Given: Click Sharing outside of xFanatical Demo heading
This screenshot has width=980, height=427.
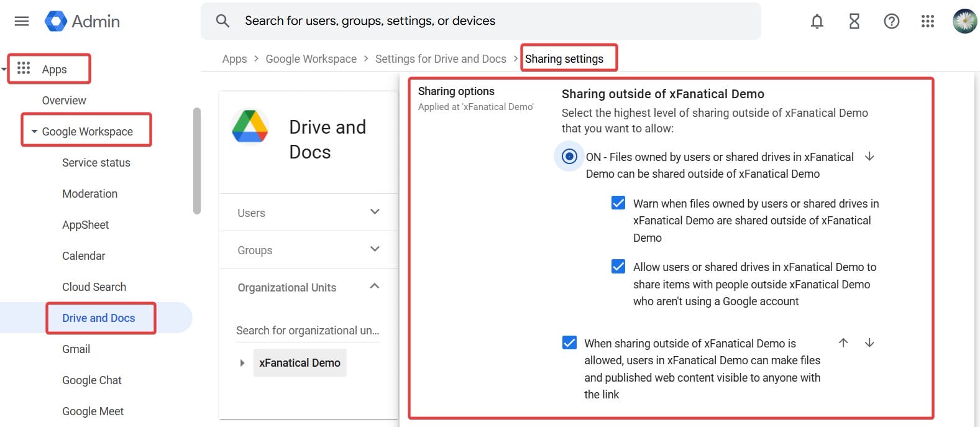Looking at the screenshot, I should [663, 94].
